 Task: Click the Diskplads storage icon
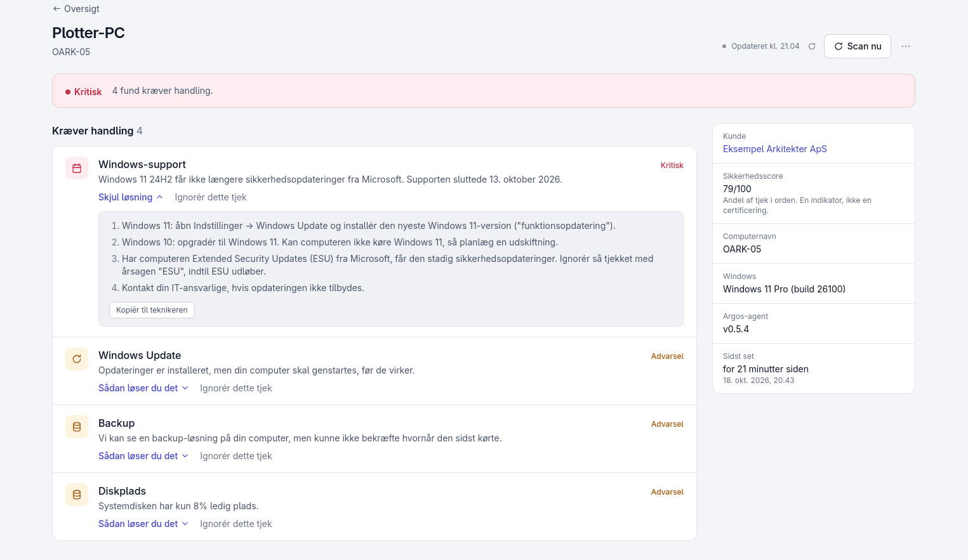click(x=77, y=495)
